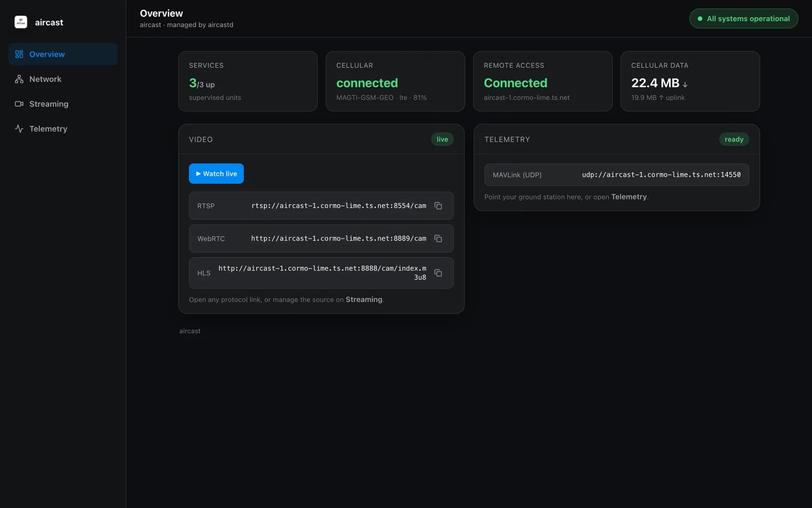Click the REMOTE ACCESS card heading
This screenshot has height=508, width=812.
point(514,66)
